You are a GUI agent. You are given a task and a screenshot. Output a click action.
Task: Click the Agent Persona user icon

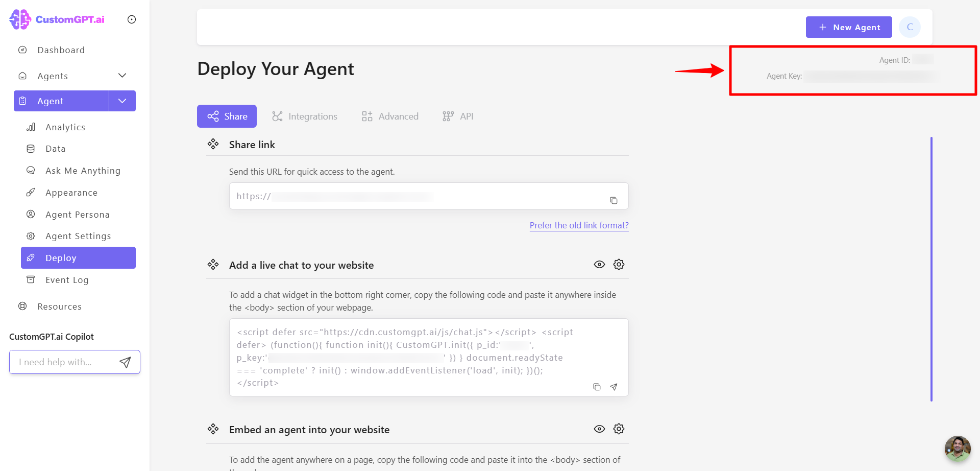[31, 215]
